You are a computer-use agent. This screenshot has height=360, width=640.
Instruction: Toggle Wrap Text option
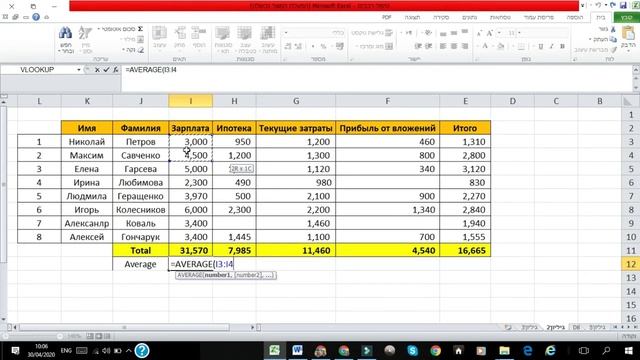372,33
